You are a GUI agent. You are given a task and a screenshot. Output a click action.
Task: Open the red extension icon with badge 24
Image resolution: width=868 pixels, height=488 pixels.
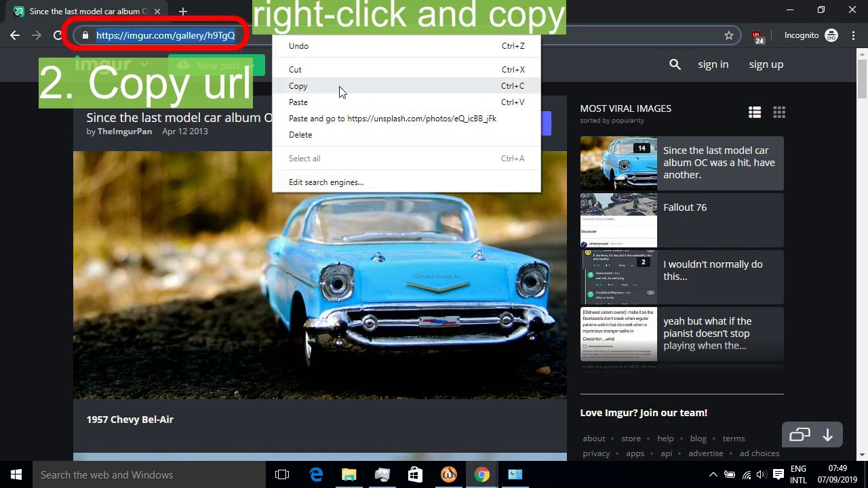point(757,37)
